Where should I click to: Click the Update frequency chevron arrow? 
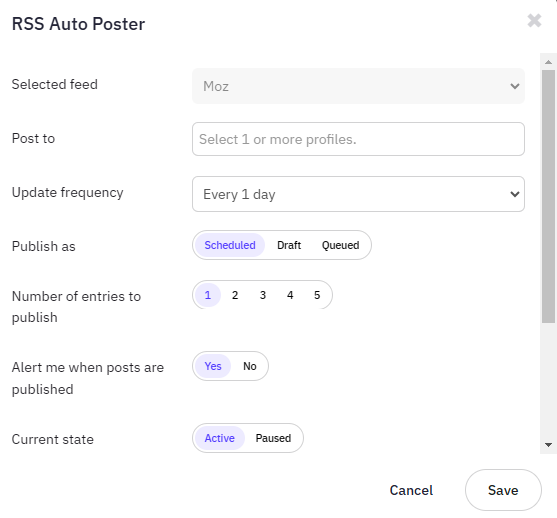515,194
